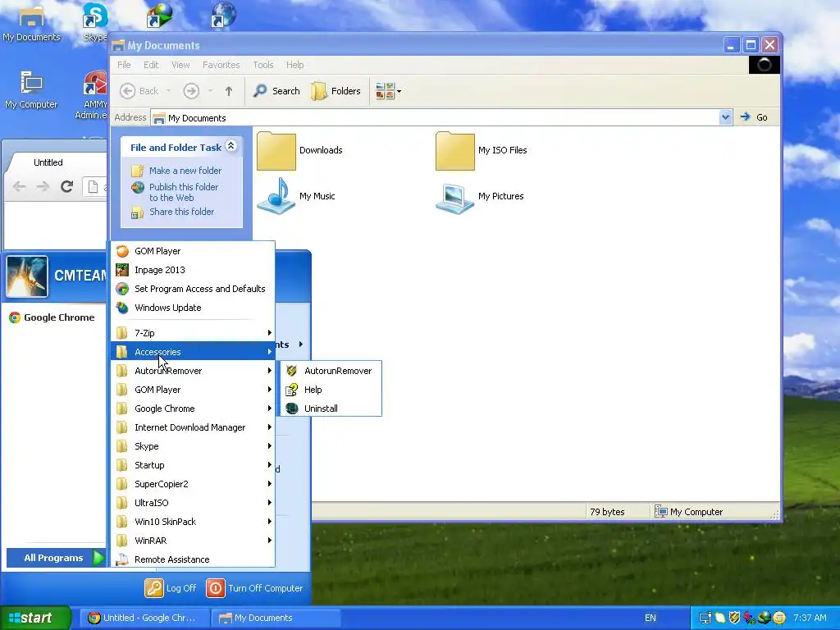Open the Skype desktop shortcut

point(95,22)
